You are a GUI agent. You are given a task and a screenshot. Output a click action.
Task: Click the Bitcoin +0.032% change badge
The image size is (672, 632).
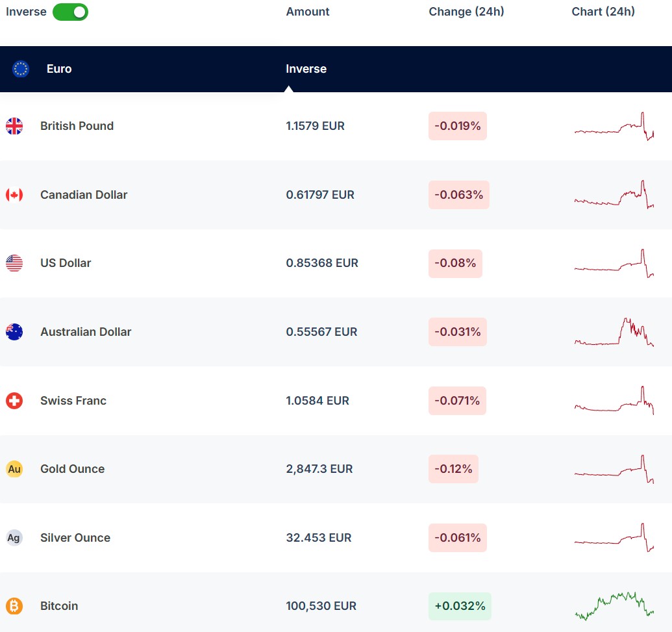click(x=460, y=606)
